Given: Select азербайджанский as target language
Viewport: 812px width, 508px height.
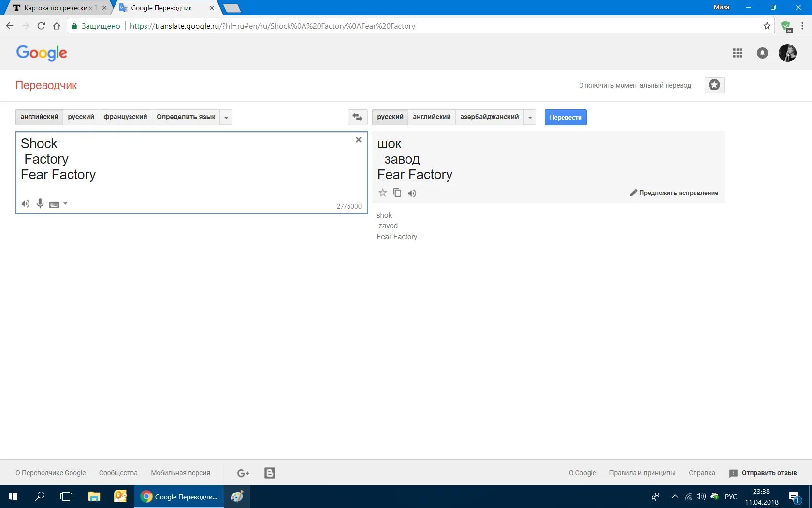Looking at the screenshot, I should 490,117.
